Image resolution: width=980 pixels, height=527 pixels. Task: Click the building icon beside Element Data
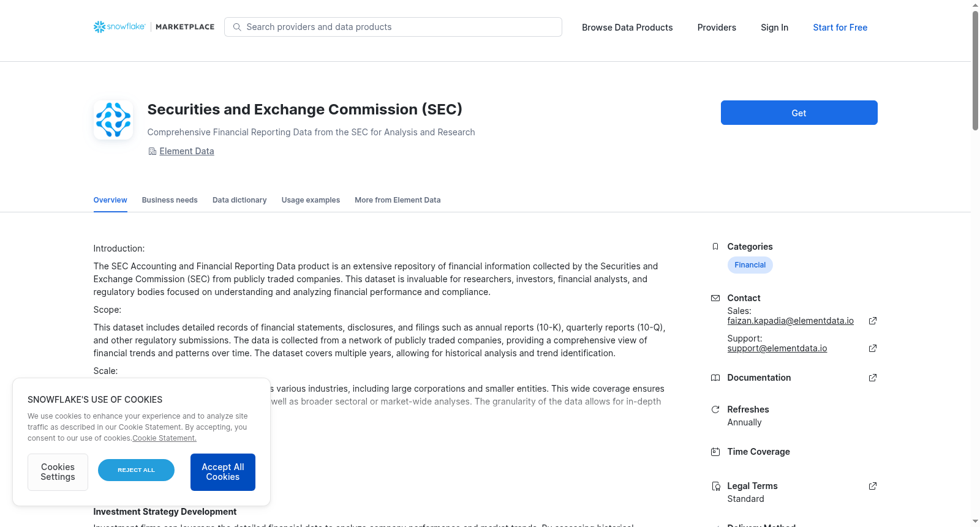[153, 151]
